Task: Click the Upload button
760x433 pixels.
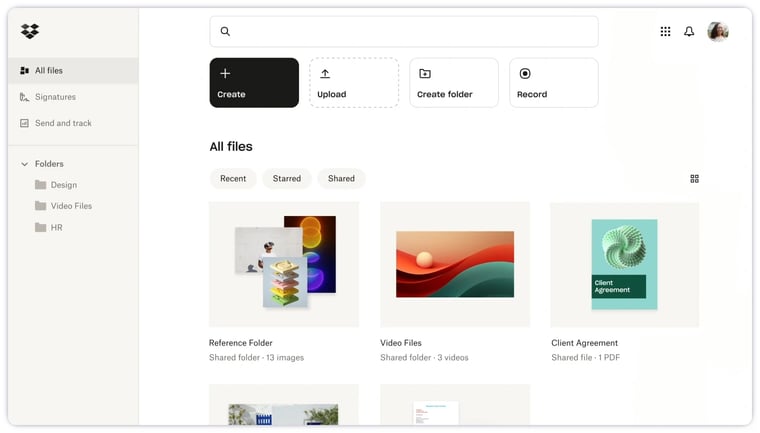Action: coord(354,83)
